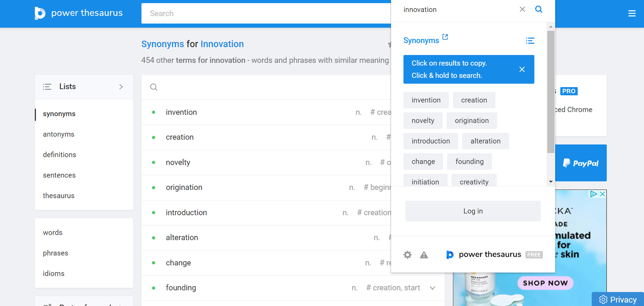Open extension settings with the gear icon

coord(407,255)
